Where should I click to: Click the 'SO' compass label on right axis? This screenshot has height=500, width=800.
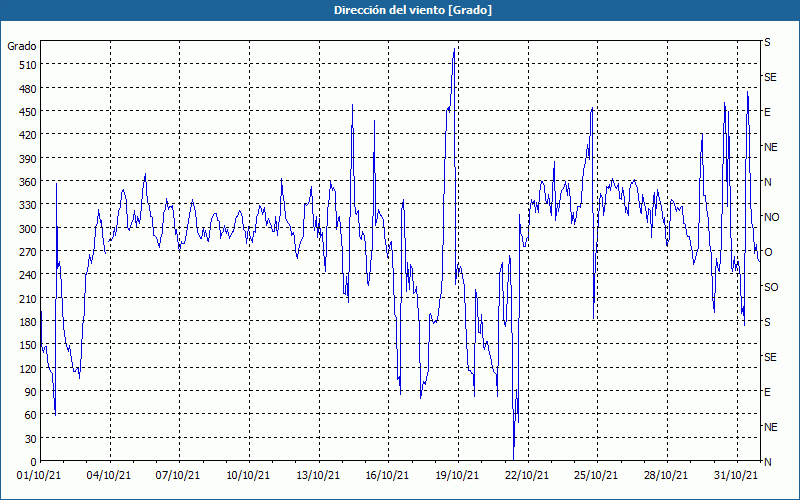(x=771, y=287)
